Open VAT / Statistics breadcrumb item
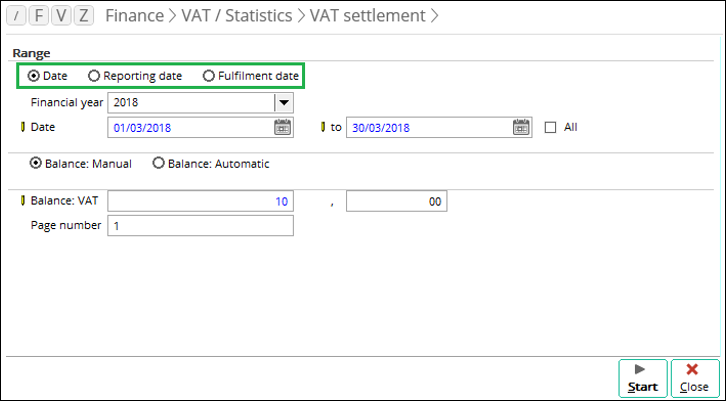 pos(237,16)
